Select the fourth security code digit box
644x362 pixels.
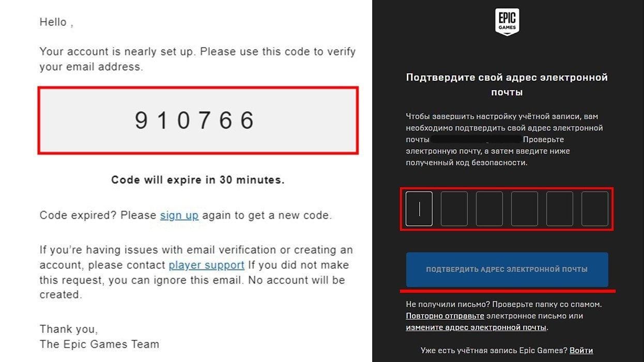point(525,209)
